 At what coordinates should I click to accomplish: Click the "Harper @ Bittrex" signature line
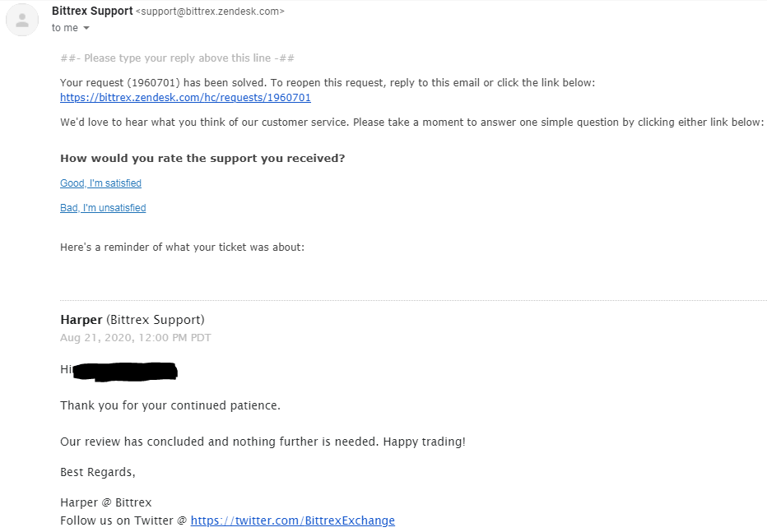105,502
